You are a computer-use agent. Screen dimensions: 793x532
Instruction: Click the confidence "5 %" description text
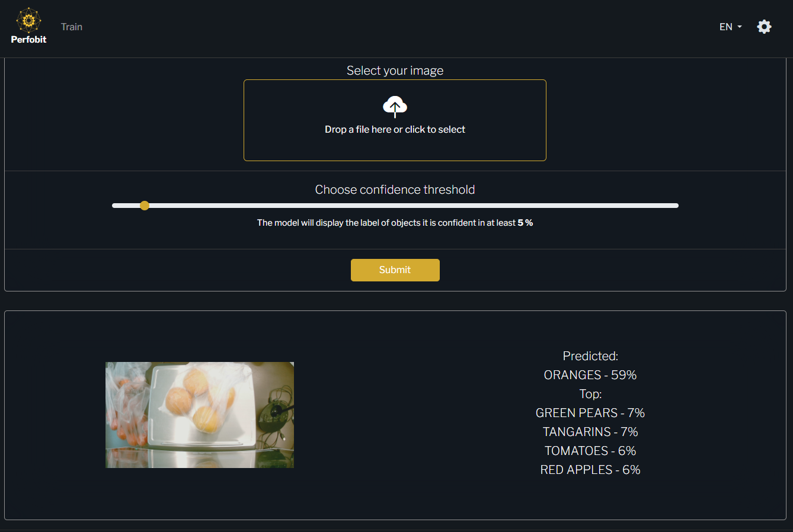tap(395, 223)
